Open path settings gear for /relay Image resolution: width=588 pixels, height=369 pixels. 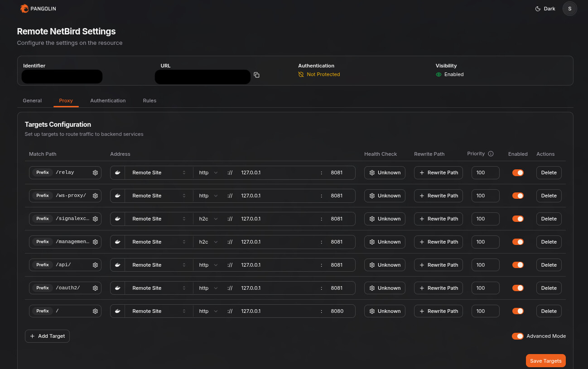(95, 173)
